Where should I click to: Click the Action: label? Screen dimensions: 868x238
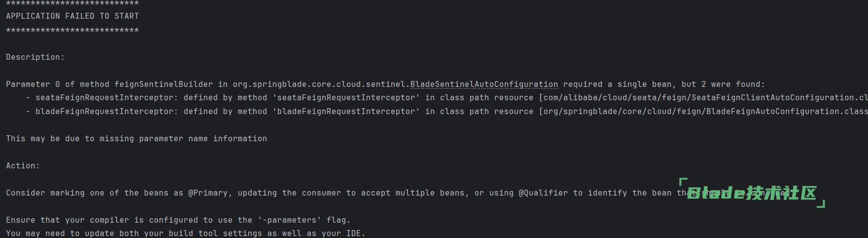[x=23, y=166]
